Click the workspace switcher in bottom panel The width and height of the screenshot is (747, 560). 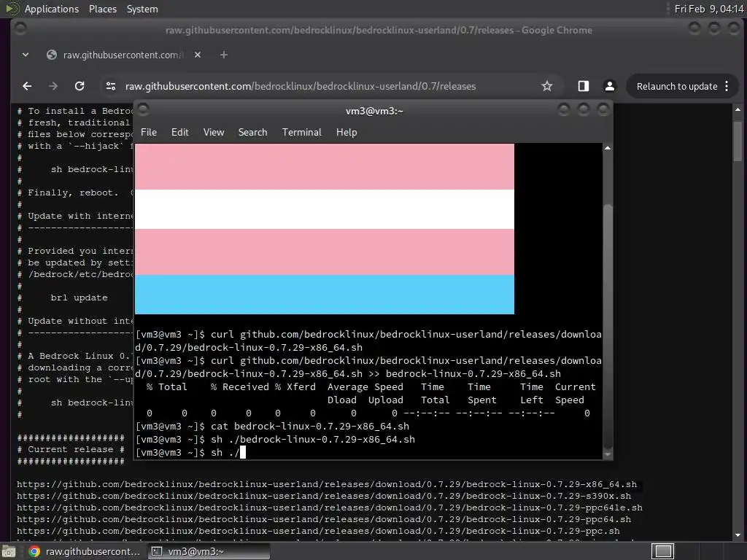662,551
